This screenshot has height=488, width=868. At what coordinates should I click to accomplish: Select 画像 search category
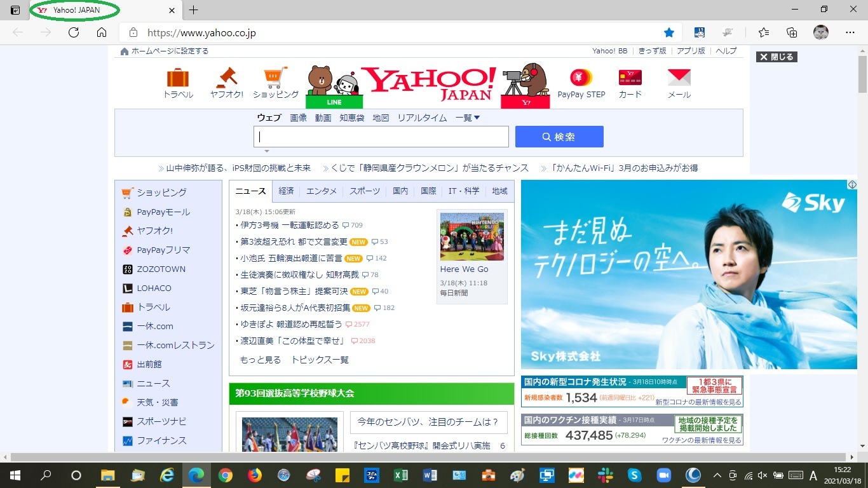(298, 118)
